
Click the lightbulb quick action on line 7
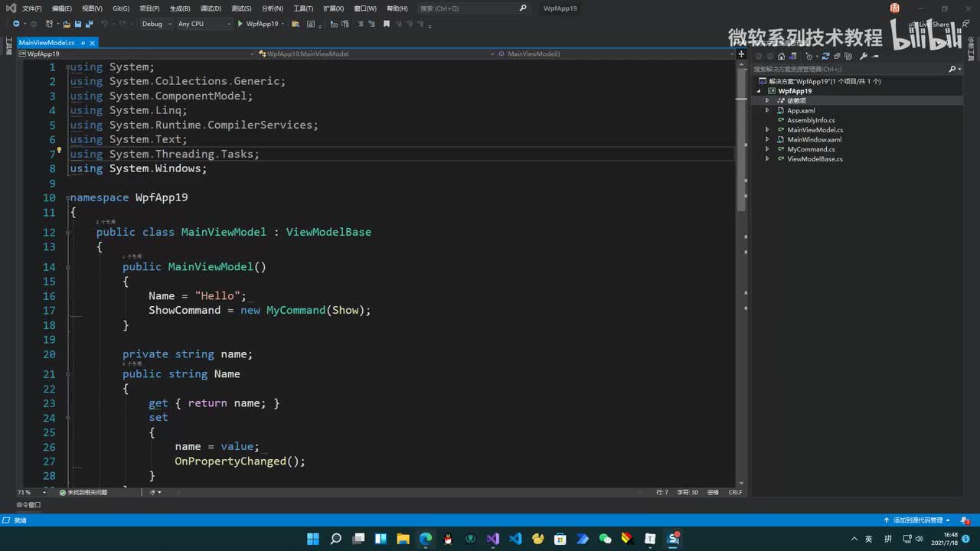[x=59, y=151]
